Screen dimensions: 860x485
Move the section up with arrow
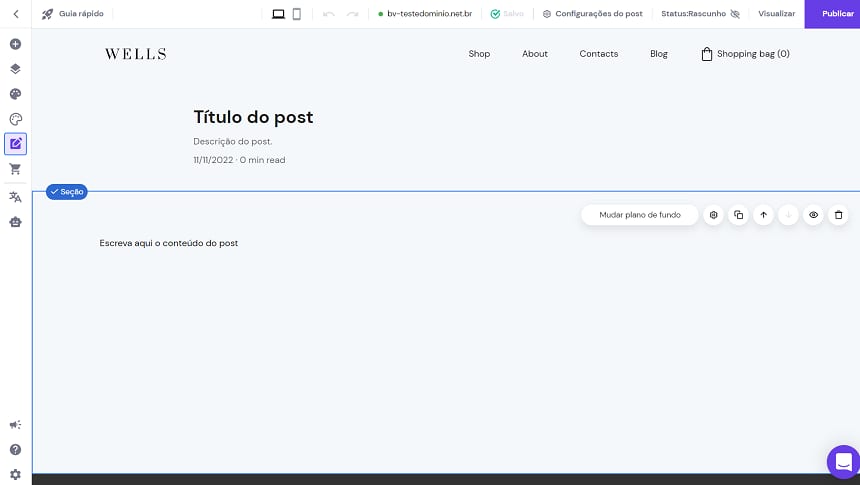point(763,215)
